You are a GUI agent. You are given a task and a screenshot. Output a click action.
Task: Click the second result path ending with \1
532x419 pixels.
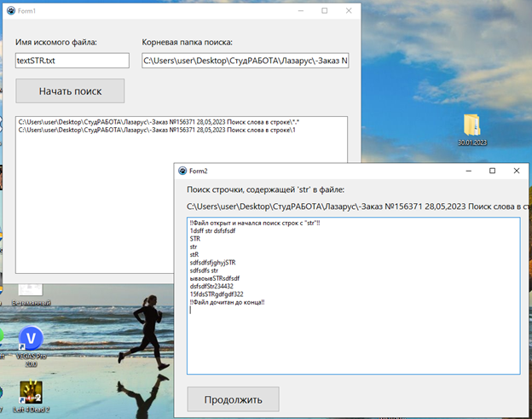point(157,130)
